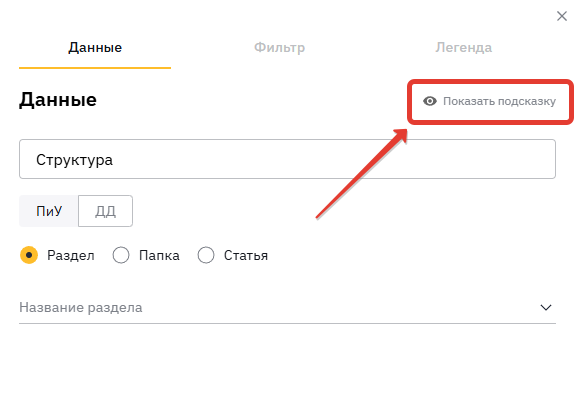Screen dimensions: 579x416
Task: Focus the Структура text field
Action: tap(287, 159)
